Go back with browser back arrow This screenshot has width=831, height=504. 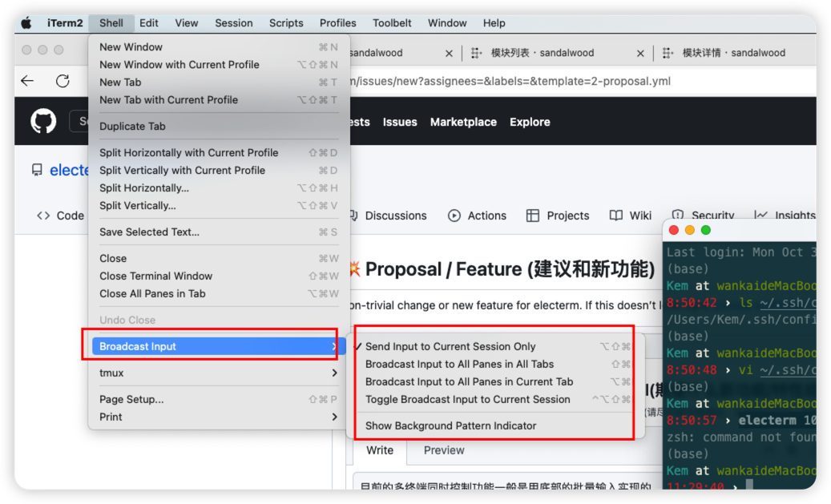[27, 81]
